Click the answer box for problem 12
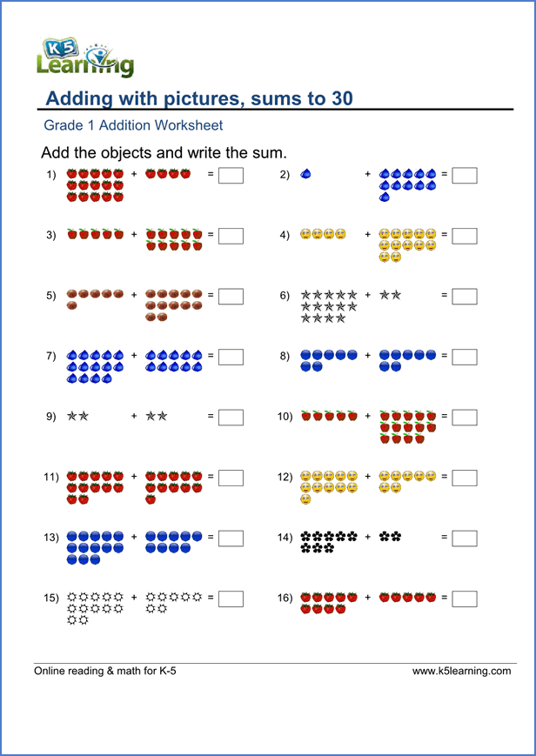536x756 pixels. coord(465,478)
